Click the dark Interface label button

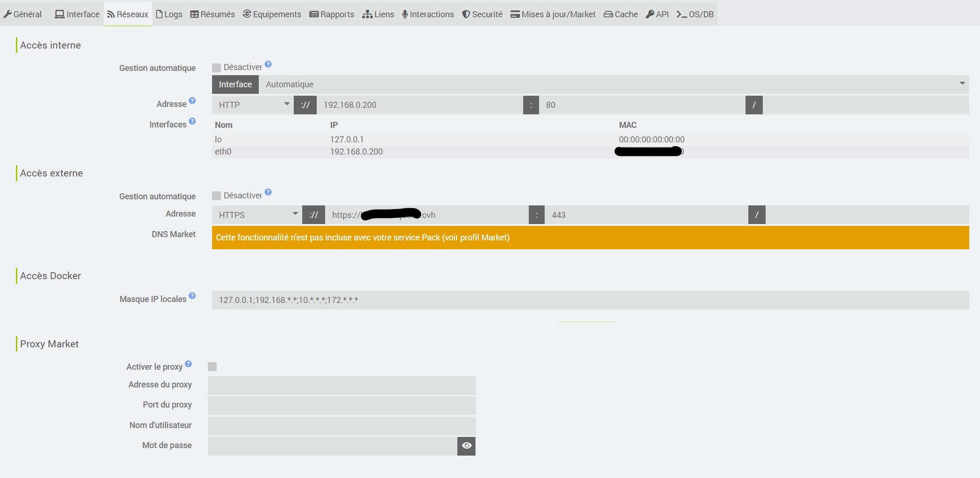(x=235, y=84)
